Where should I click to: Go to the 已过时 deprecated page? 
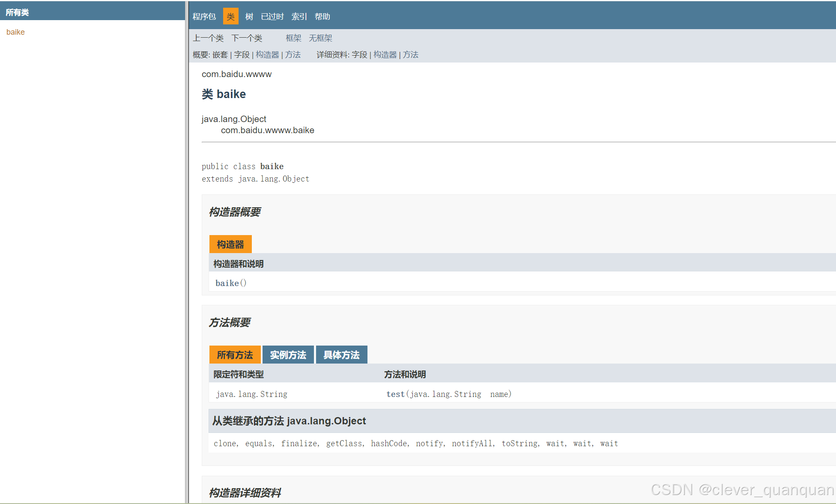point(272,17)
